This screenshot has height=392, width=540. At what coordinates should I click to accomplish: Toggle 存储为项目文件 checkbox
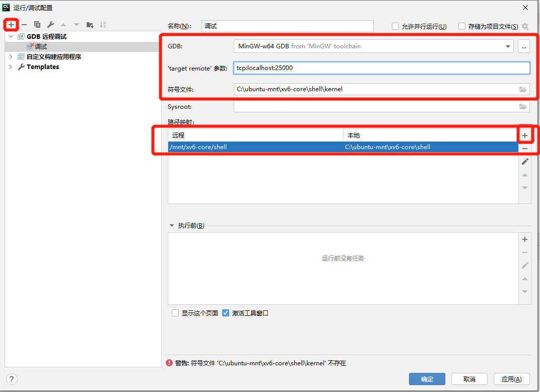point(462,26)
